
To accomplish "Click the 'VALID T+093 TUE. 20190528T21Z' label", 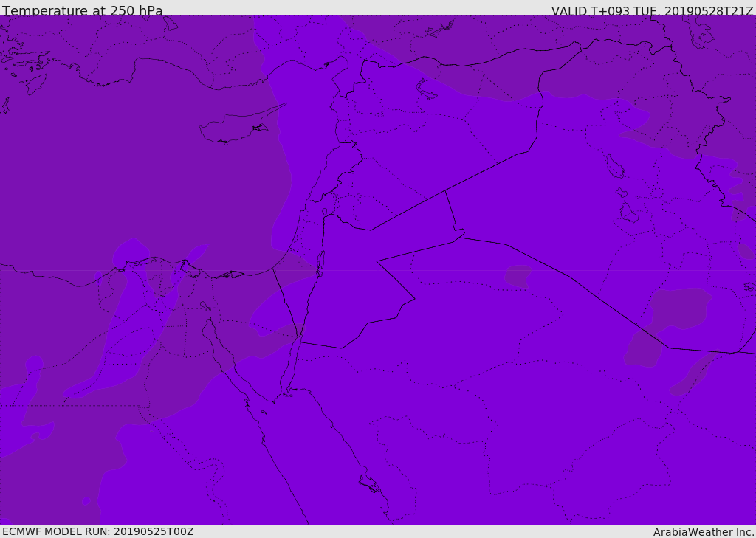I will click(653, 11).
